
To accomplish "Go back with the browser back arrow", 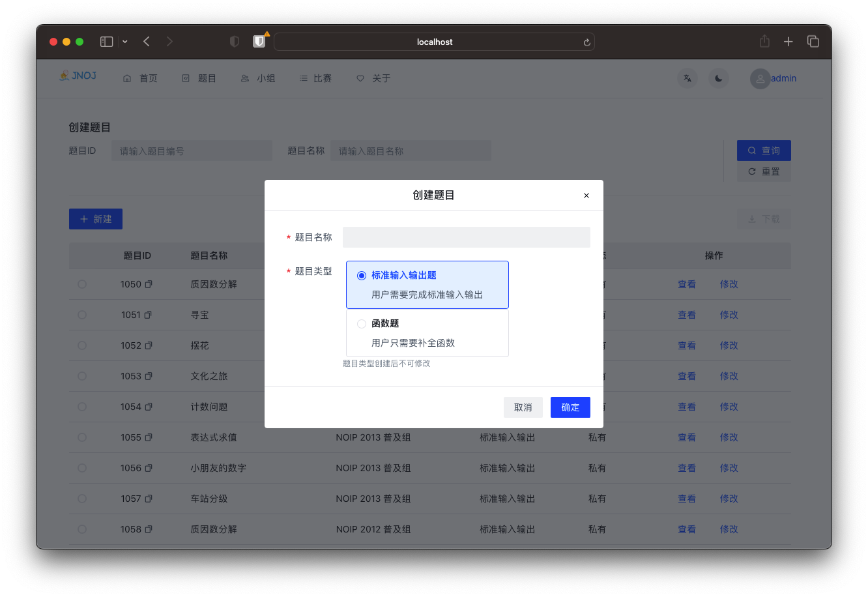I will click(147, 42).
